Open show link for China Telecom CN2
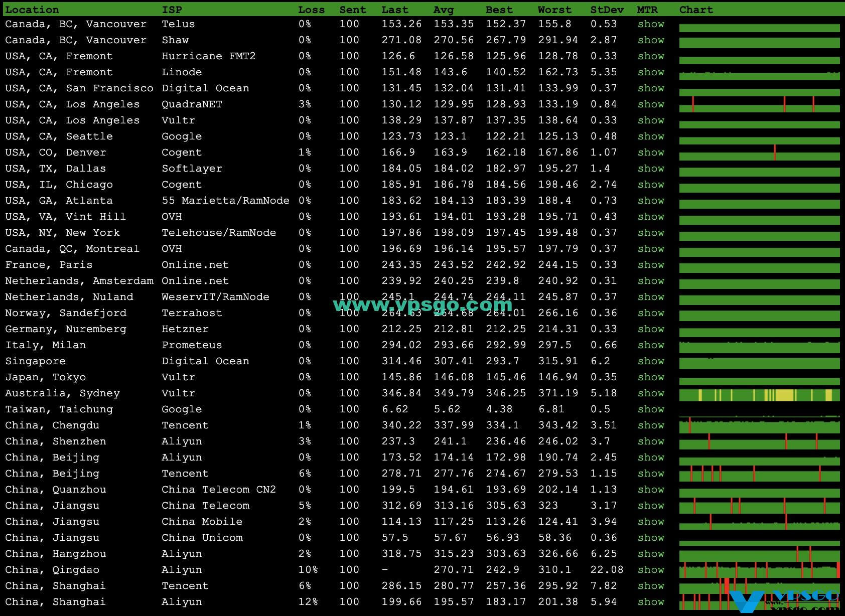This screenshot has width=845, height=616. pos(651,490)
